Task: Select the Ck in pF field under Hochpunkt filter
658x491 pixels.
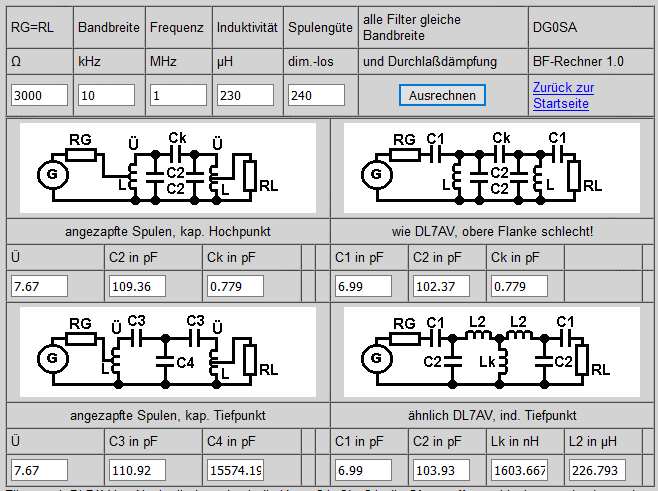Action: [235, 286]
